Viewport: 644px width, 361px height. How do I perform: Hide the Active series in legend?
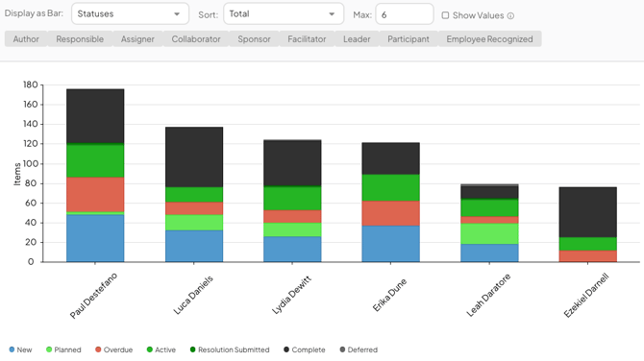click(161, 349)
